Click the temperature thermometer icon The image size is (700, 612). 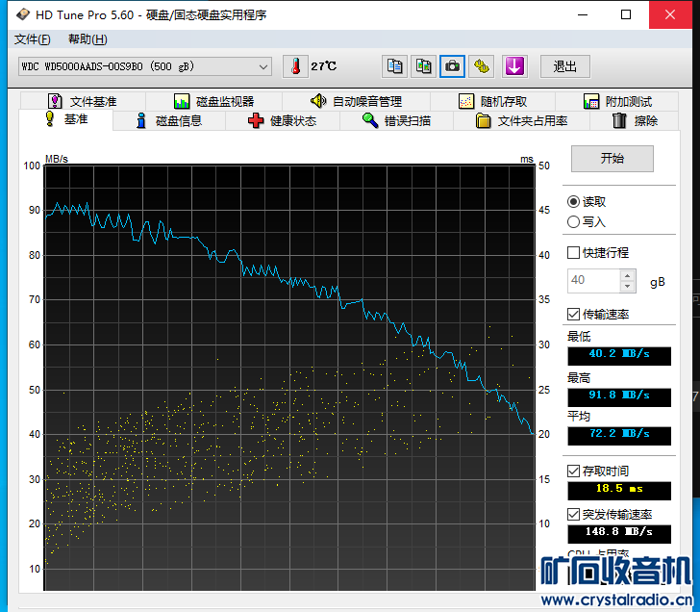click(x=296, y=66)
